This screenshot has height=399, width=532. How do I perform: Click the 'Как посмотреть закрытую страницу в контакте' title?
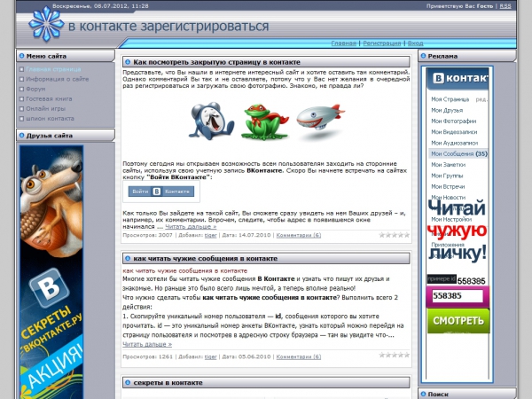point(216,62)
